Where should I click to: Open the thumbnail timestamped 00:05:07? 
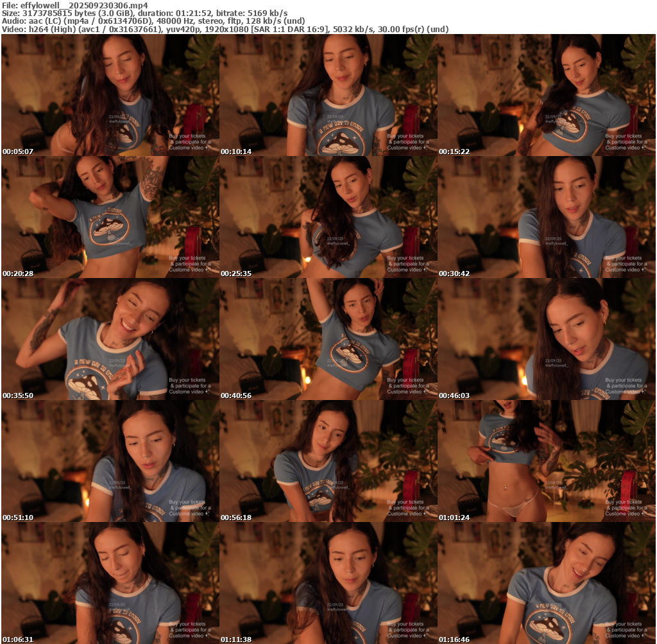(x=110, y=95)
